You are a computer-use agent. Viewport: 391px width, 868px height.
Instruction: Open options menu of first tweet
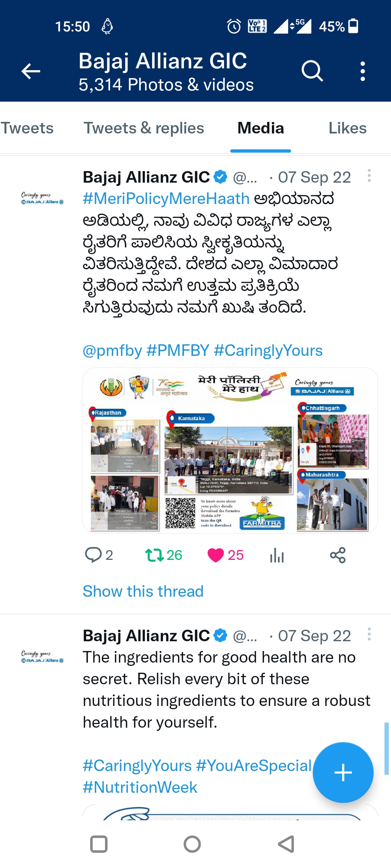pos(369,176)
